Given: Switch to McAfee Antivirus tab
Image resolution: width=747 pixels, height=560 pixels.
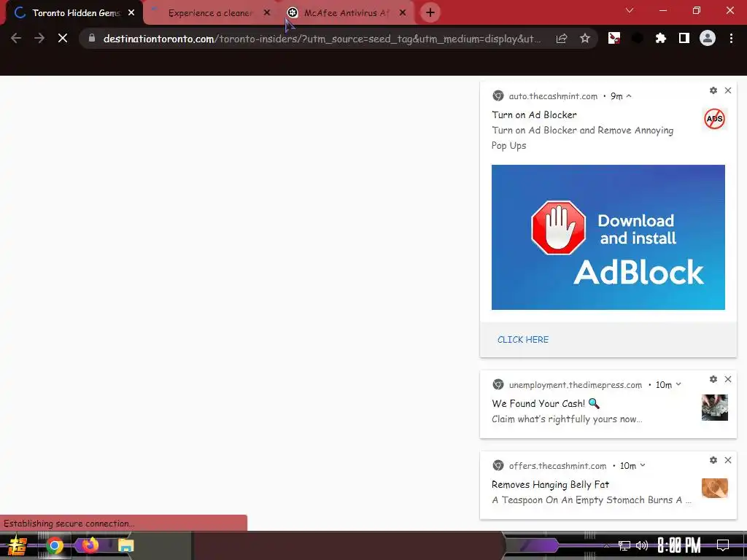Looking at the screenshot, I should pyautogui.click(x=347, y=13).
